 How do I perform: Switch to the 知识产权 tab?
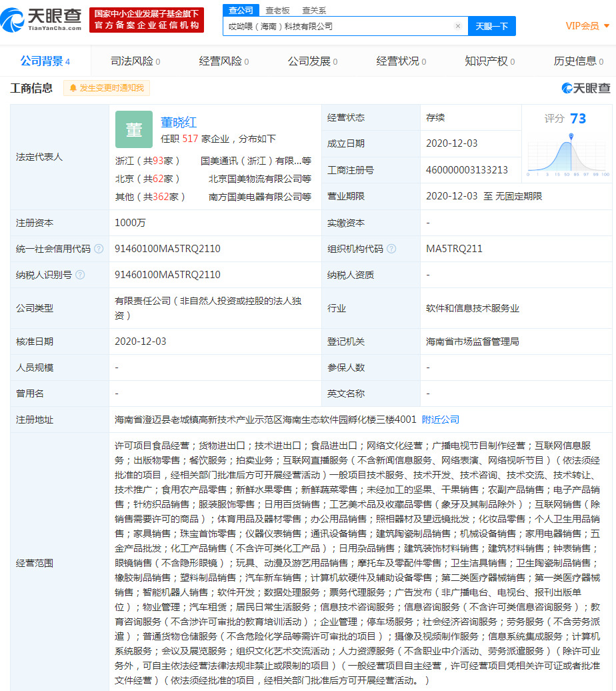point(489,61)
